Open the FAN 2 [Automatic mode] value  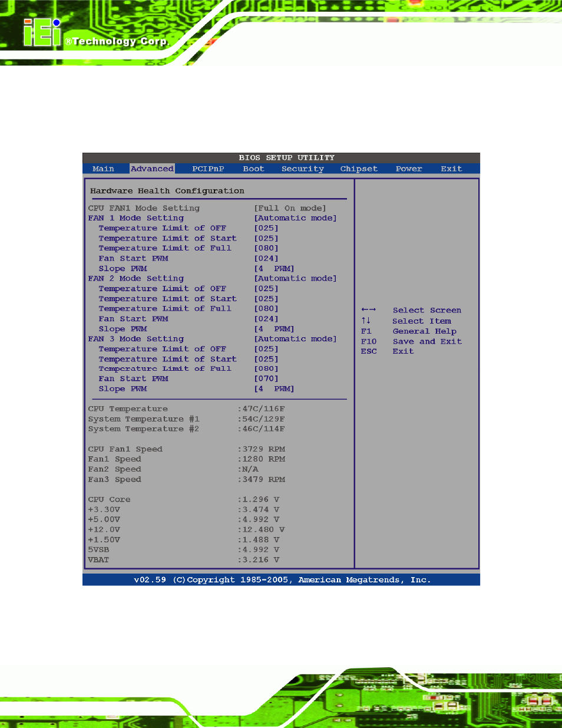[x=295, y=279]
